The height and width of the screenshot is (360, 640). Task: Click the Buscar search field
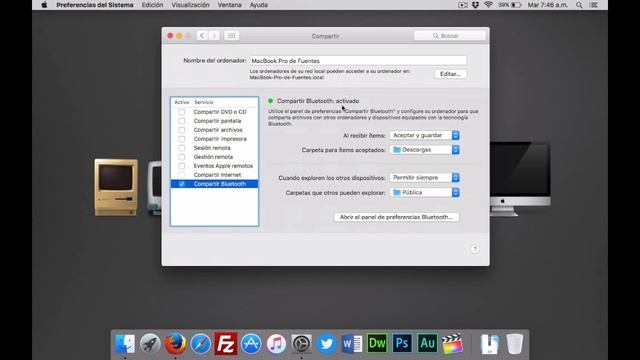pos(450,36)
